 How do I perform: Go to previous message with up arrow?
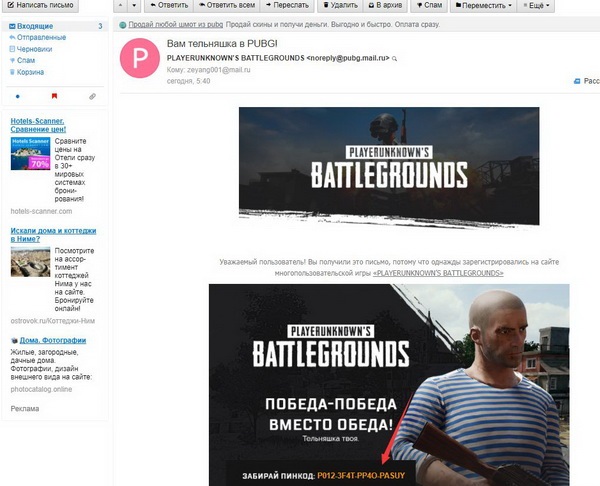point(121,5)
